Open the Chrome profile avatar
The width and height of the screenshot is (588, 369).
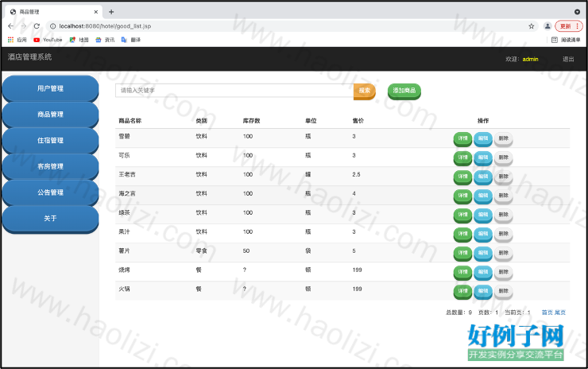pyautogui.click(x=547, y=26)
